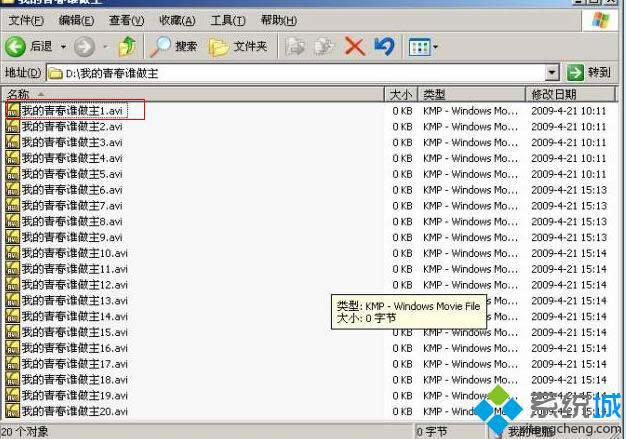This screenshot has height=439, width=626.
Task: Click the Forward arrow icon in toolbar
Action: click(x=84, y=46)
